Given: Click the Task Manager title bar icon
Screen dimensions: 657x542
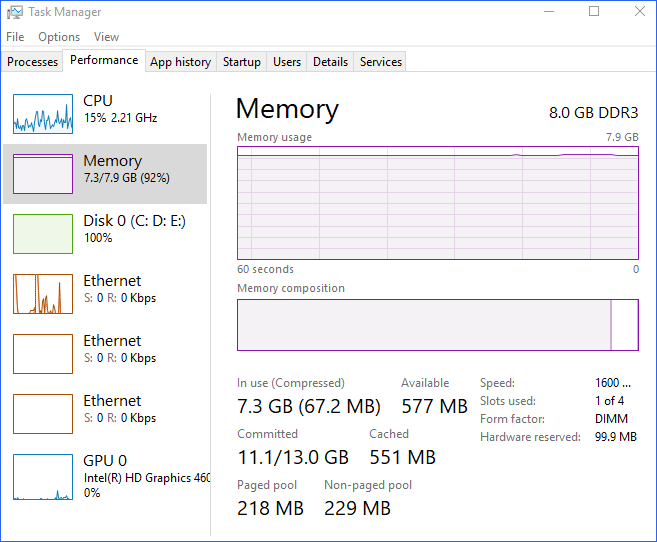Looking at the screenshot, I should tap(12, 12).
